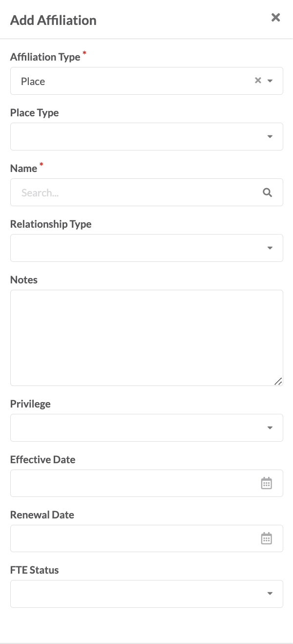The height and width of the screenshot is (644, 293).
Task: Click the Place Type dropdown arrow
Action: (270, 137)
